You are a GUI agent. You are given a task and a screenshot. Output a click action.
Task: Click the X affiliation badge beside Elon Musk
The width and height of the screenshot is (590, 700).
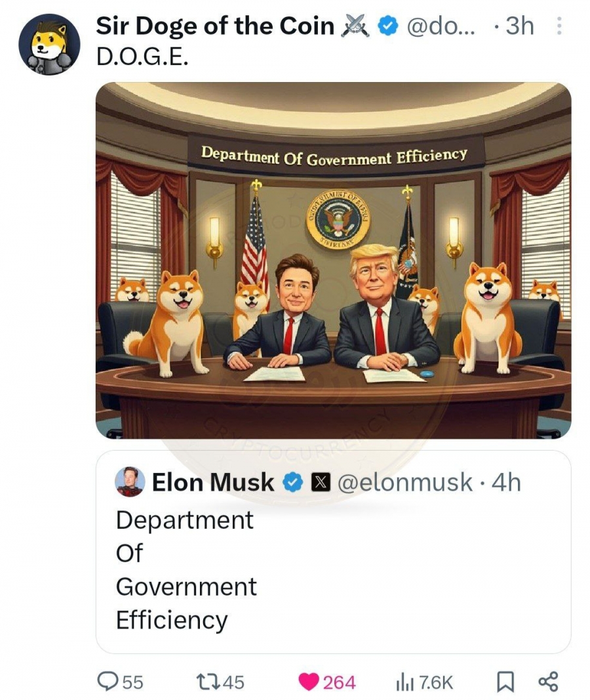point(321,483)
